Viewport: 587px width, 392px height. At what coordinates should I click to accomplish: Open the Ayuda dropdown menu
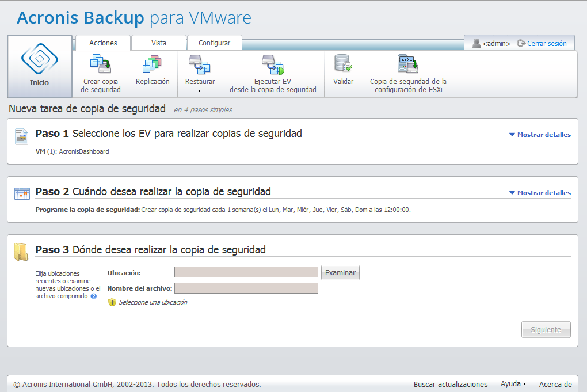[x=513, y=384]
